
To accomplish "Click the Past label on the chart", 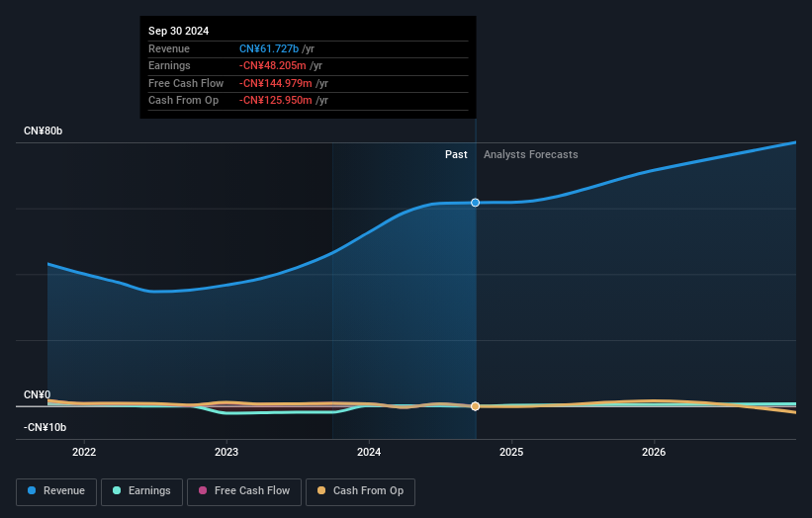I will click(x=456, y=154).
